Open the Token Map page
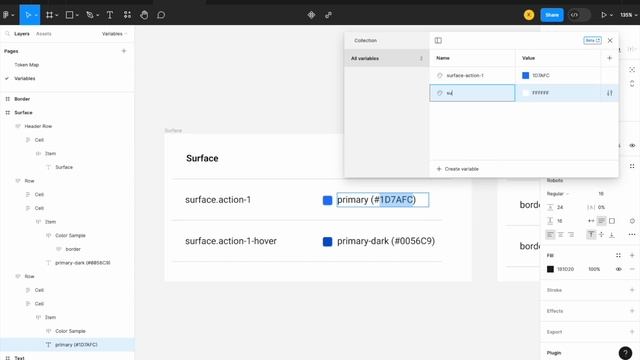This screenshot has height=360, width=640. pyautogui.click(x=27, y=65)
